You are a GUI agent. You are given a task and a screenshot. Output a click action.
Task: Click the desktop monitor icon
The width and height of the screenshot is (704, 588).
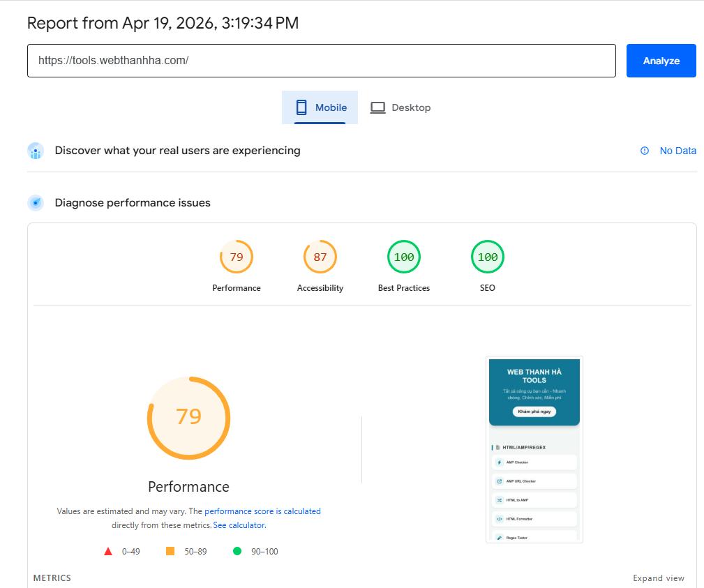377,107
